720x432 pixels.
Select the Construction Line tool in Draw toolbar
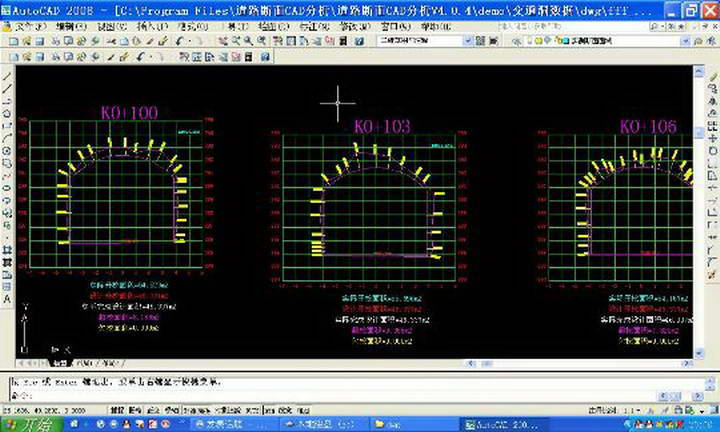(7, 89)
